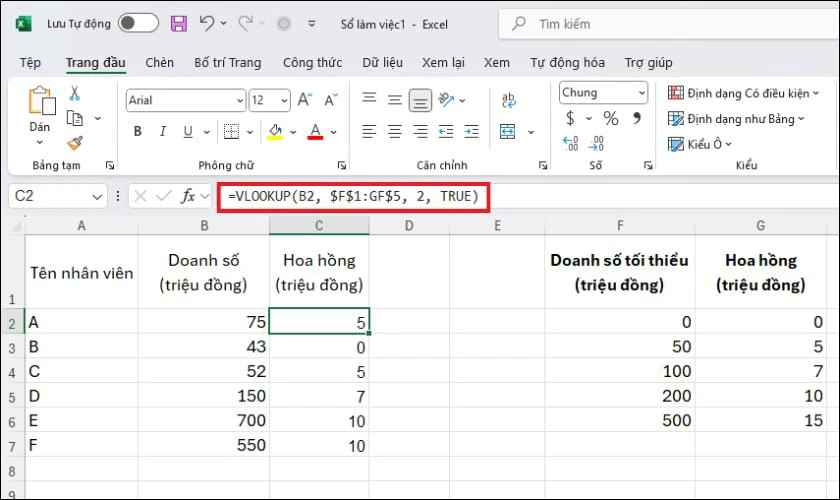Click the Align Right icon

(x=420, y=131)
